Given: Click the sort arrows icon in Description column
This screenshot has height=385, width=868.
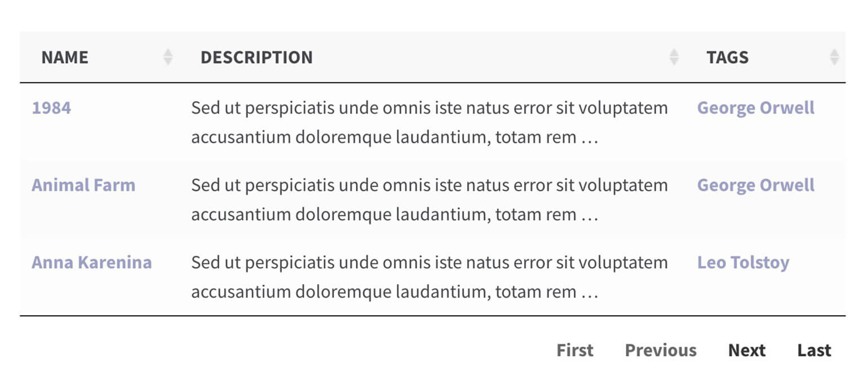Looking at the screenshot, I should tap(674, 57).
